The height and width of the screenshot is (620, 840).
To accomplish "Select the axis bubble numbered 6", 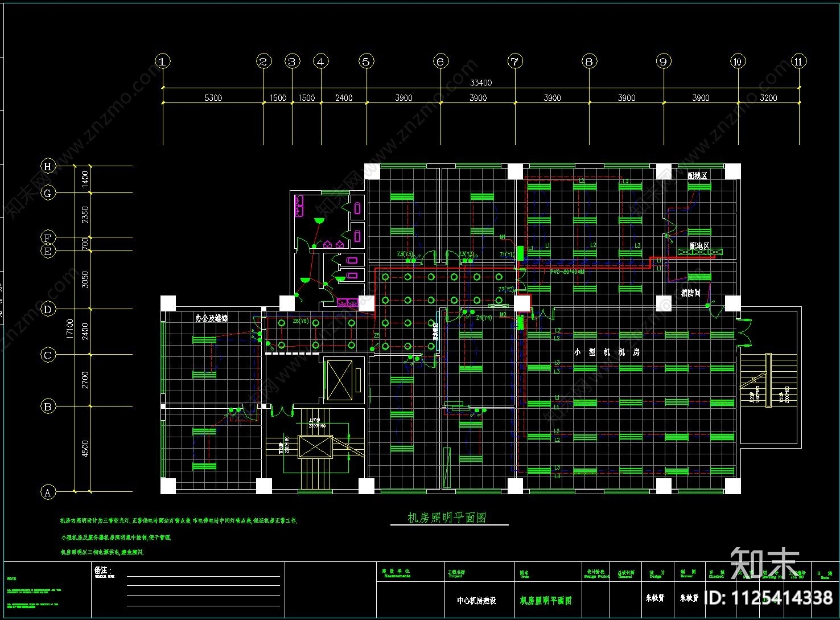I will 440,61.
